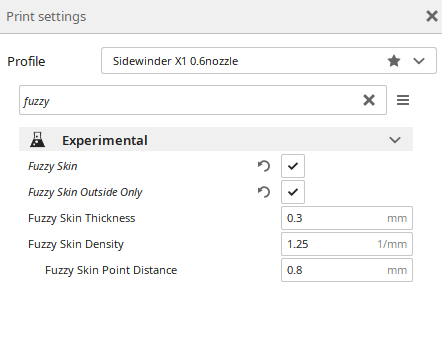Expand the profile list chevron arrow
This screenshot has width=442, height=364.
tap(419, 61)
